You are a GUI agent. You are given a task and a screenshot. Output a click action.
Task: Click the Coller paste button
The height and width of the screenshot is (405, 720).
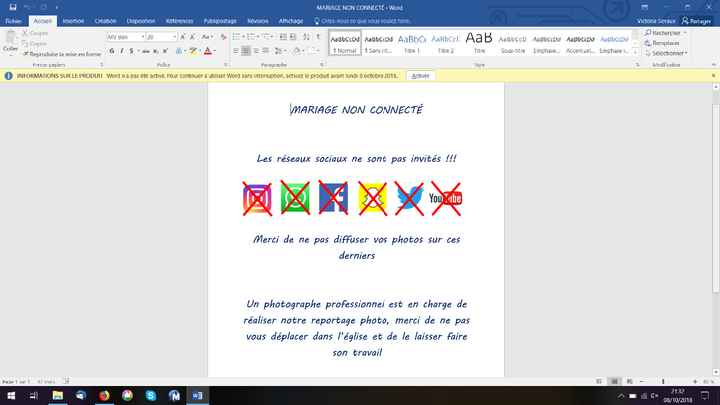[x=10, y=42]
